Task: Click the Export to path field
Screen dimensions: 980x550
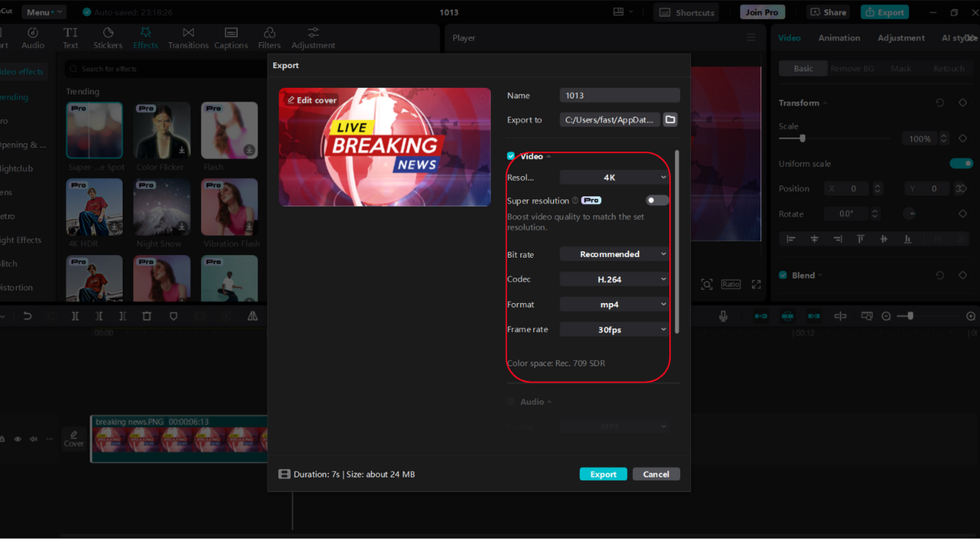Action: click(x=609, y=119)
